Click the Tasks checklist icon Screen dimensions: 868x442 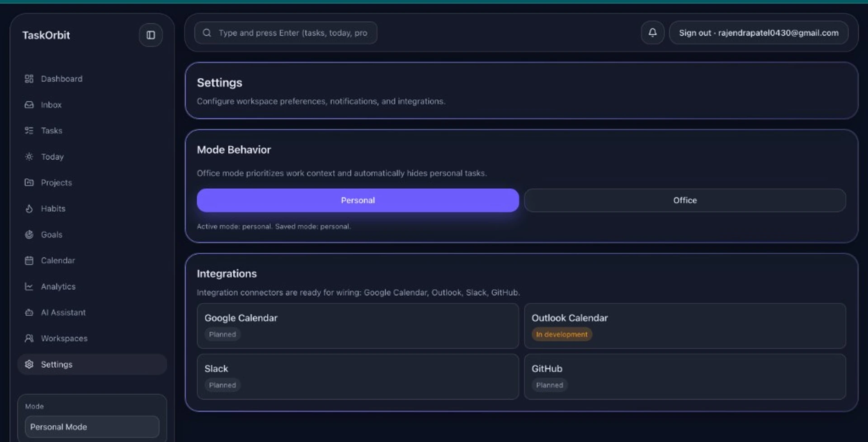pyautogui.click(x=29, y=130)
